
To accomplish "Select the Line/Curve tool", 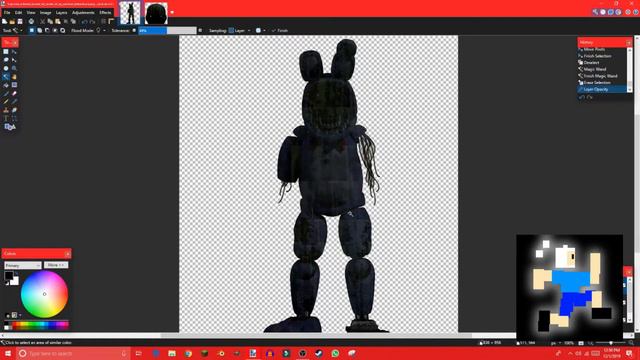I will click(14, 118).
